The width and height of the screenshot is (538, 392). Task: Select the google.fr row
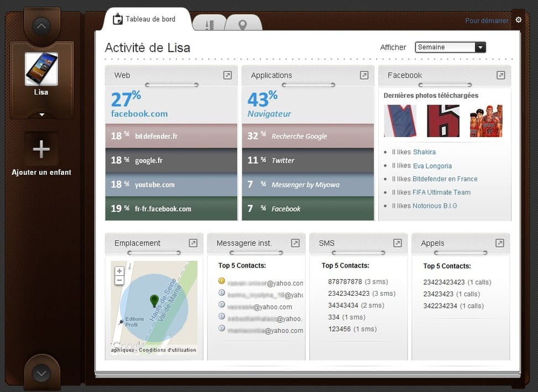(171, 160)
